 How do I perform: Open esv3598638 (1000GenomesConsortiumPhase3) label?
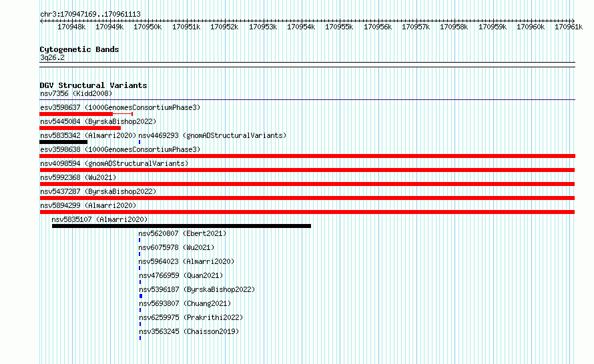tap(120, 149)
